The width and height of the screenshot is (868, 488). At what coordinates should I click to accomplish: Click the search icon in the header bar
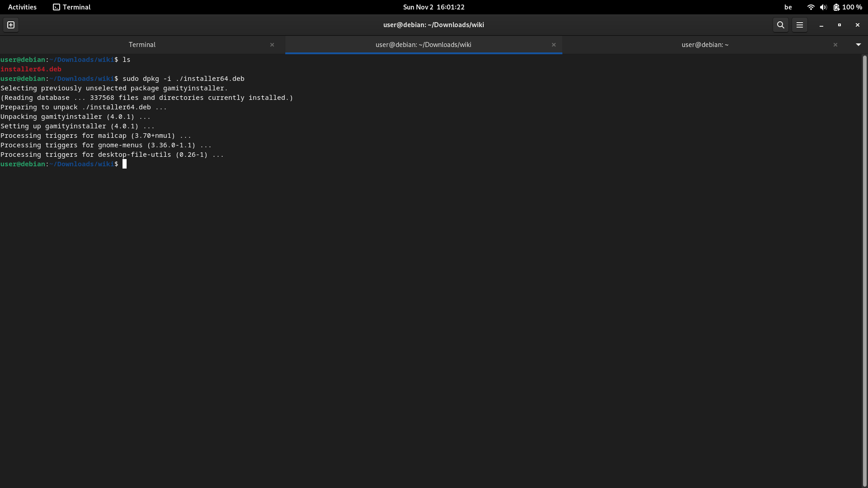coord(780,25)
